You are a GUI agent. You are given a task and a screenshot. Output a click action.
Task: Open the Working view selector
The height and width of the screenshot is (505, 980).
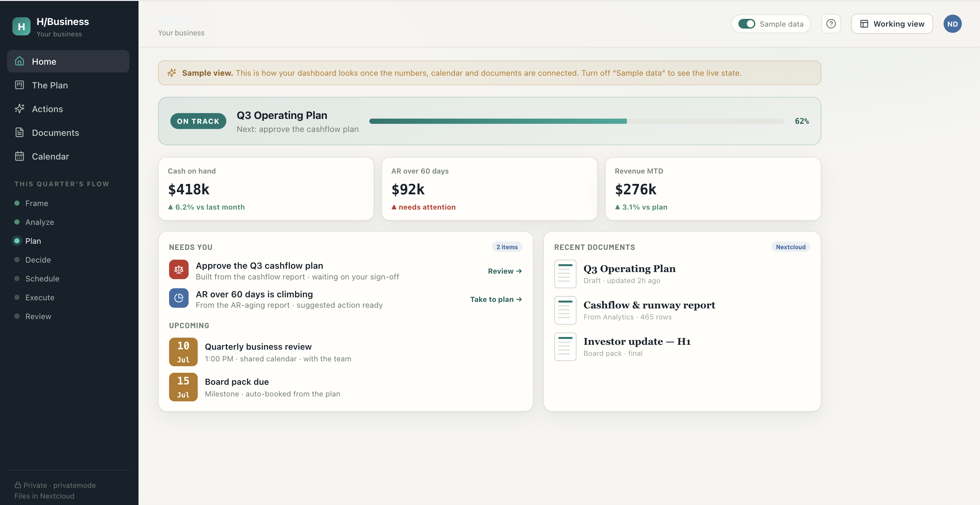(892, 24)
